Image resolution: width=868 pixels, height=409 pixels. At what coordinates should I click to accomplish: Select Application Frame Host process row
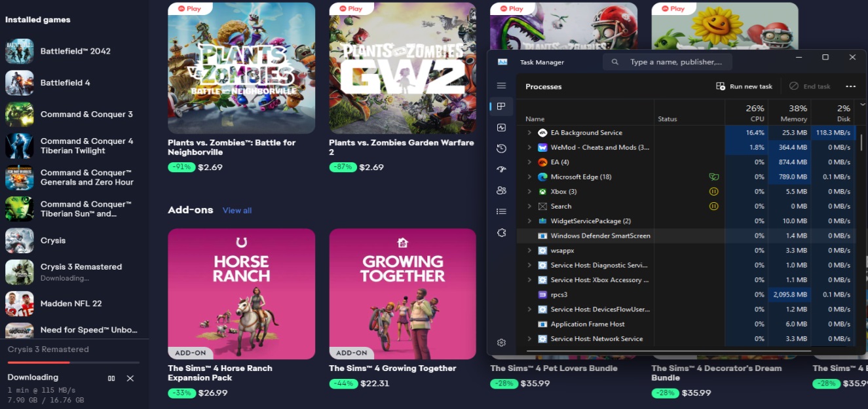686,324
